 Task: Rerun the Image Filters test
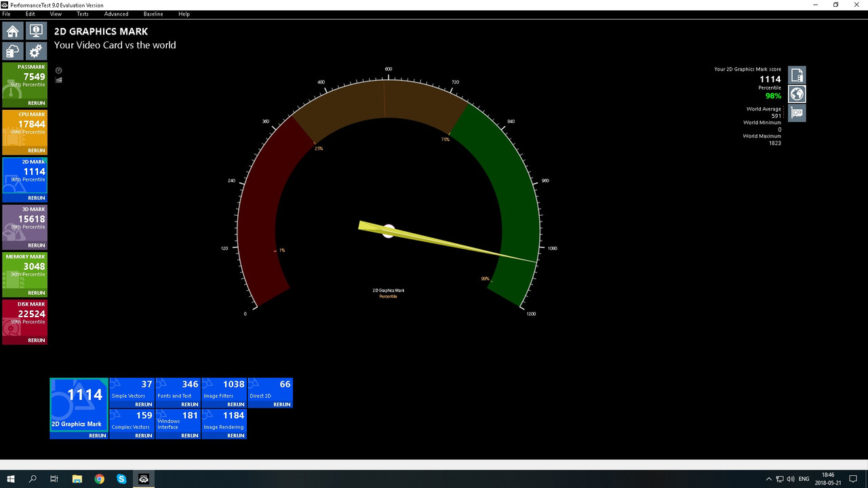235,405
